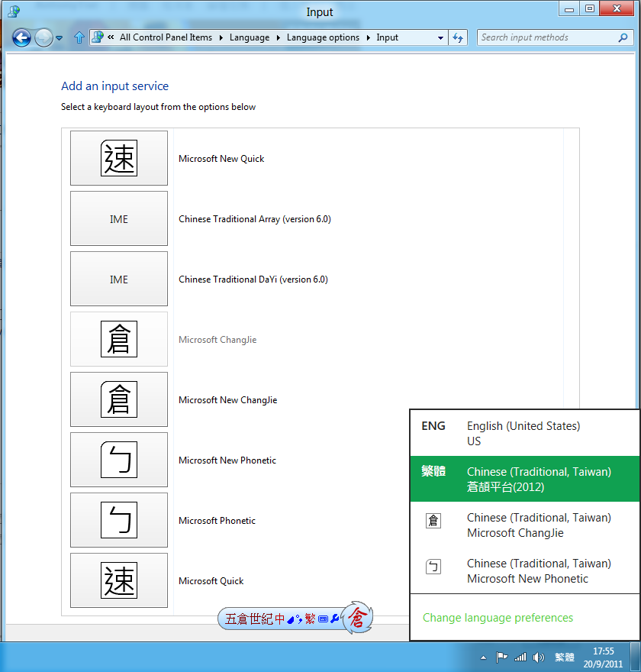
Task: Switch to English (United States) US
Action: 525,433
